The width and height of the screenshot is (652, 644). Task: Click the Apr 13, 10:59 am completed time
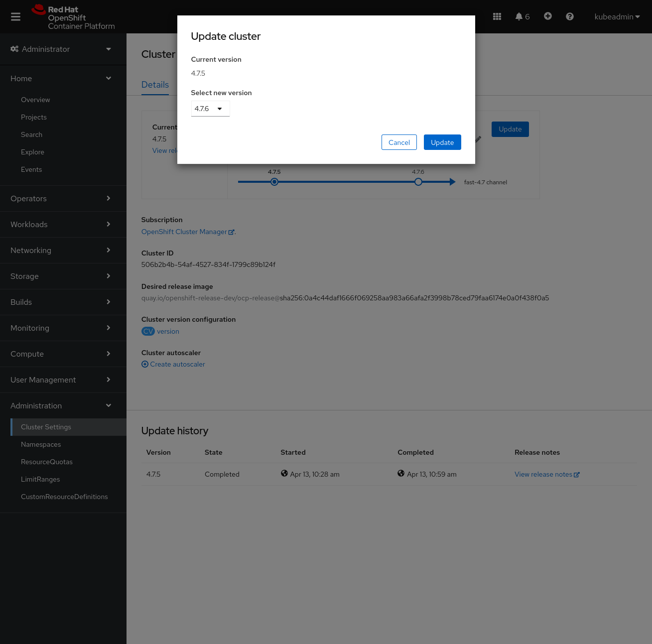[x=432, y=474]
